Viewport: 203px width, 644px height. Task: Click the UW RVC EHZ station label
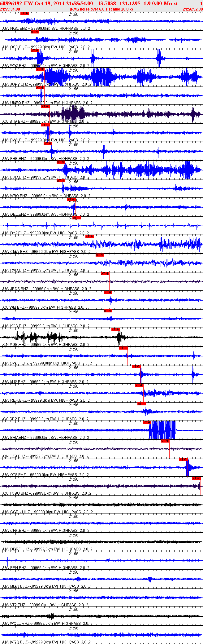(x=15, y=270)
